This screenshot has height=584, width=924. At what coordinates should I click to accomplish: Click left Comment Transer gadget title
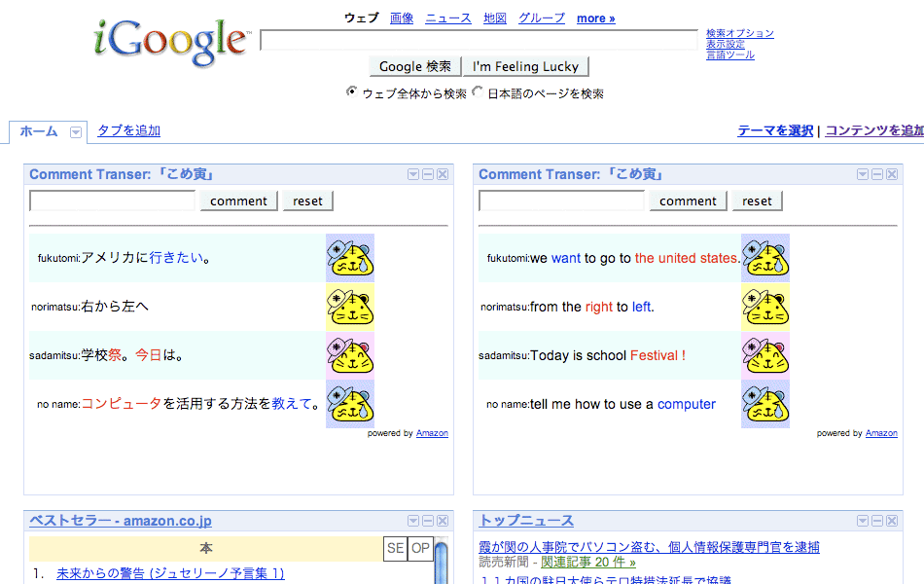coord(122,174)
